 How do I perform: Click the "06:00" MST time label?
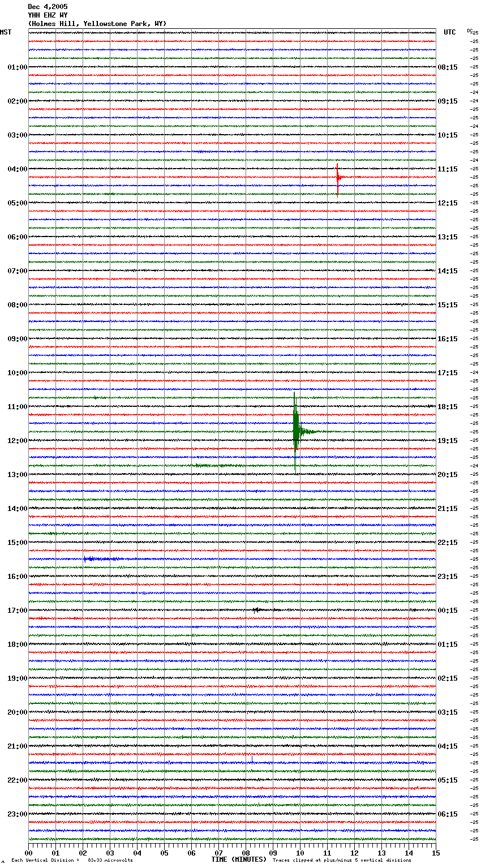pos(18,237)
